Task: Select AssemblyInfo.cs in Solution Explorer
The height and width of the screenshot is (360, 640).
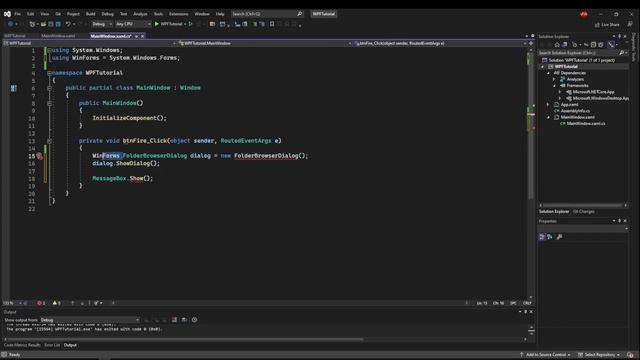Action: [x=575, y=111]
